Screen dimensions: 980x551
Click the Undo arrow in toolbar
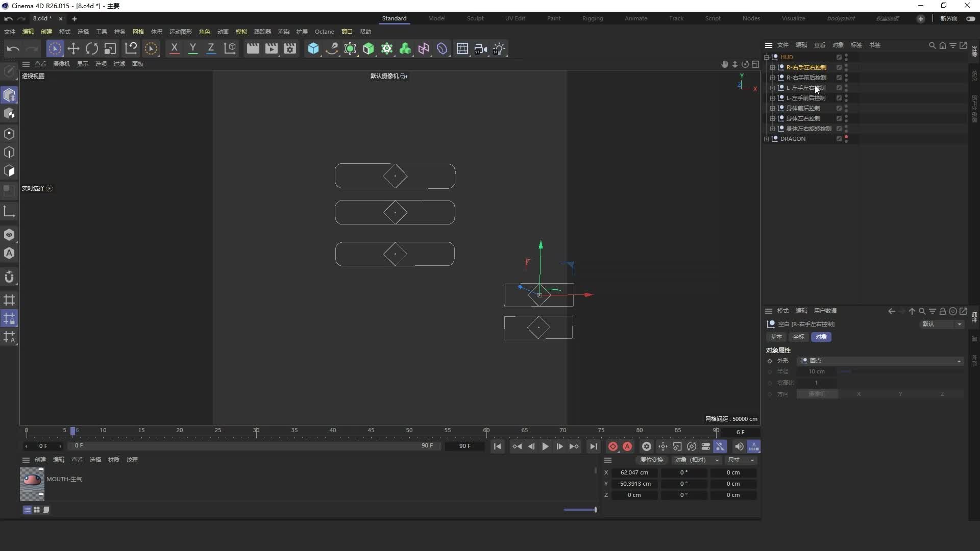(x=13, y=48)
